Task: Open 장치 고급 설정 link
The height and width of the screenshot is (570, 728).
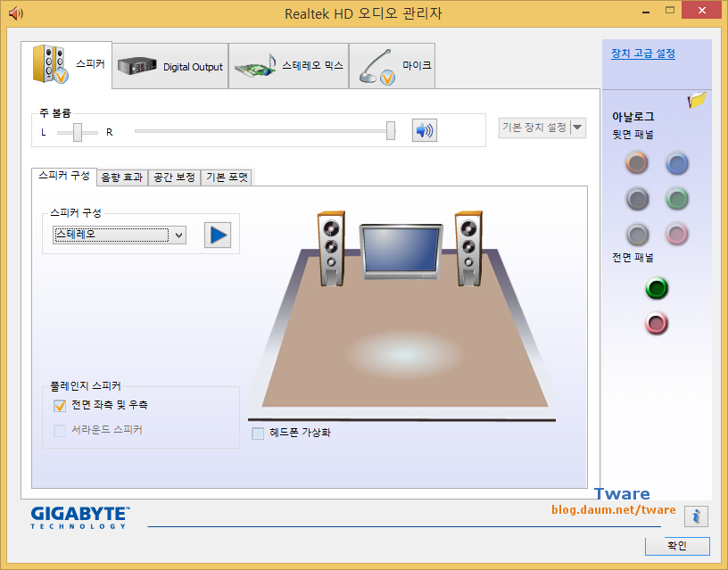Action: pos(643,54)
